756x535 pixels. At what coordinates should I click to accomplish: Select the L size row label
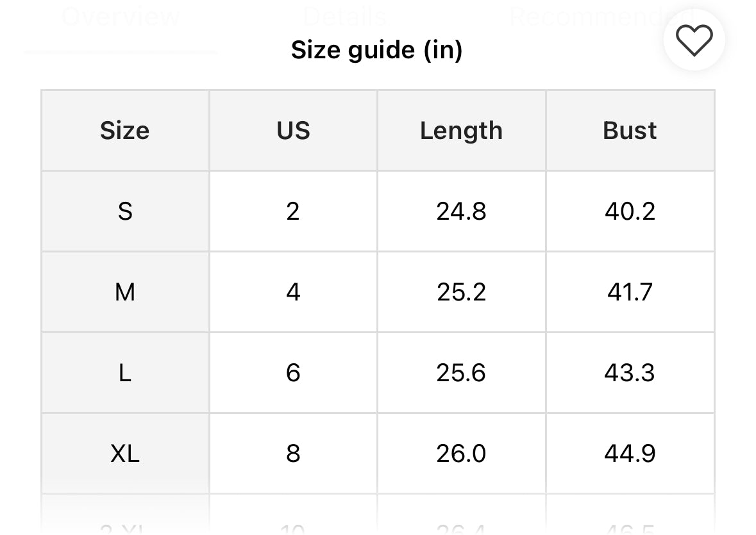click(x=125, y=373)
